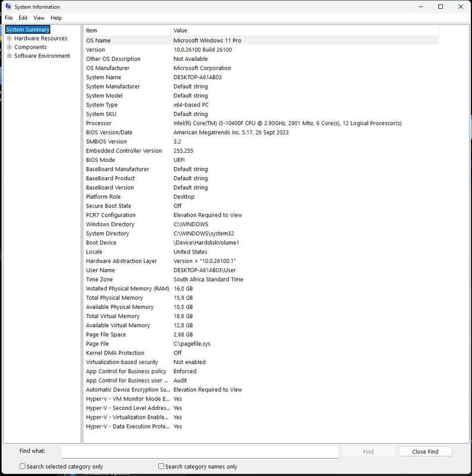The height and width of the screenshot is (476, 472).
Task: Click the BaseBoard Manufacturer row
Action: click(261, 169)
